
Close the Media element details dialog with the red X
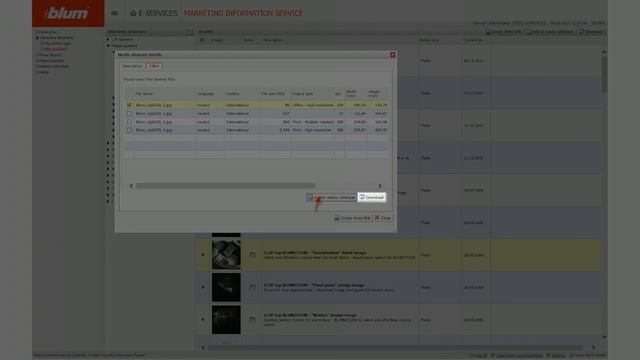[393, 55]
